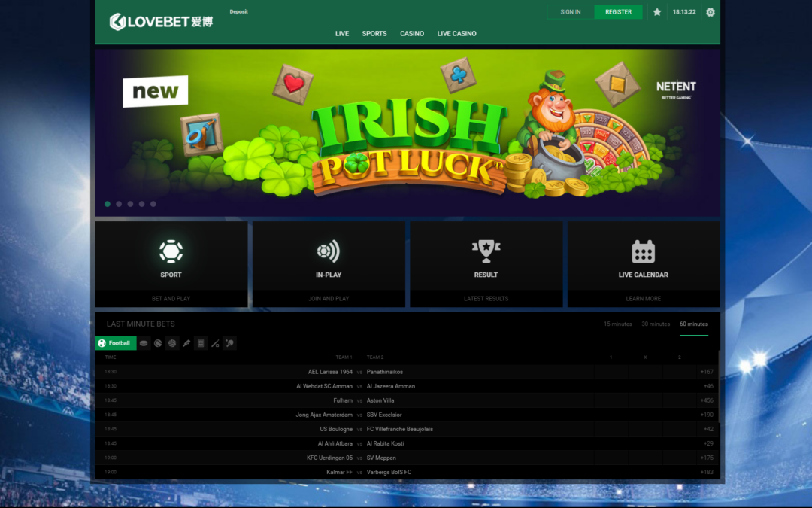Click the Result trophy icon

pyautogui.click(x=486, y=251)
